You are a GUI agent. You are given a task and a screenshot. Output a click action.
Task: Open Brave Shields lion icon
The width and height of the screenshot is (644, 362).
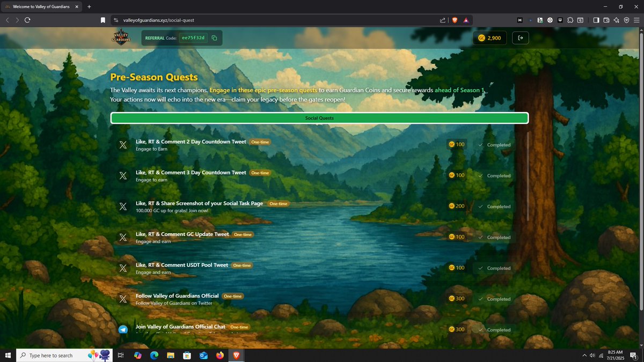point(455,20)
